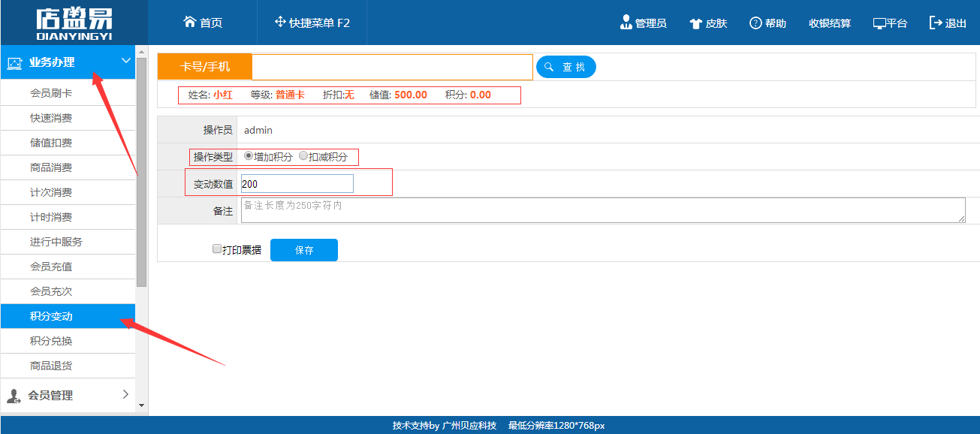
Task: Click the stored value 500.00
Action: click(411, 95)
